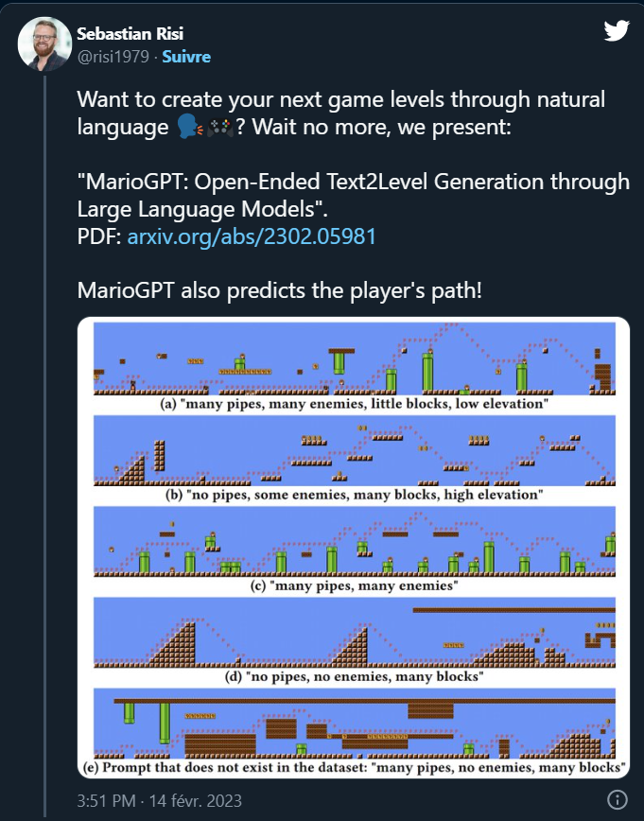Image resolution: width=644 pixels, height=821 pixels.
Task: Open level image (c) many pipes, many enemies
Action: click(354, 541)
